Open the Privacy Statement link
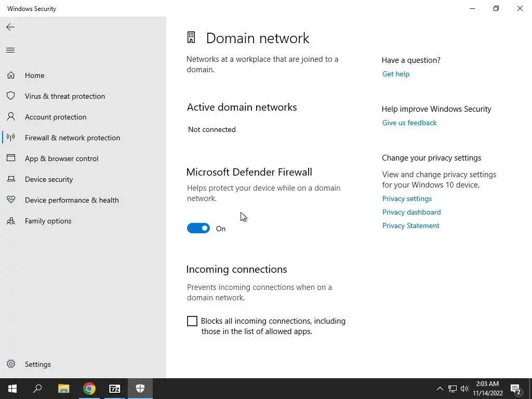The width and height of the screenshot is (532, 399). tap(410, 225)
